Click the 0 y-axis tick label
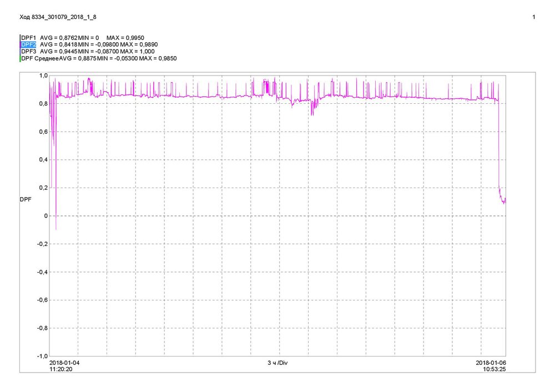Image resolution: width=555 pixels, height=392 pixels. click(x=46, y=215)
